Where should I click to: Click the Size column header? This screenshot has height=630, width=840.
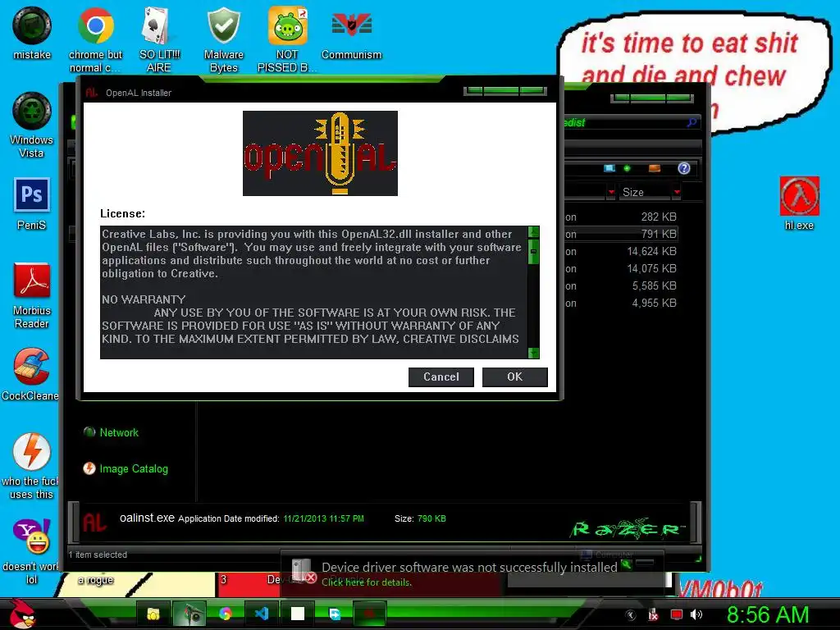[x=646, y=192]
